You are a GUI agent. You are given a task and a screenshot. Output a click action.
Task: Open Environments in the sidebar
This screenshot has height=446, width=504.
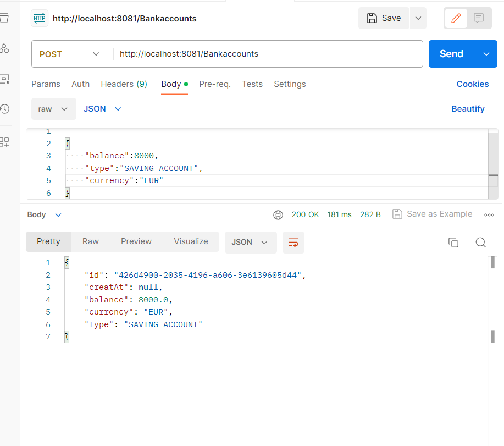click(4, 48)
